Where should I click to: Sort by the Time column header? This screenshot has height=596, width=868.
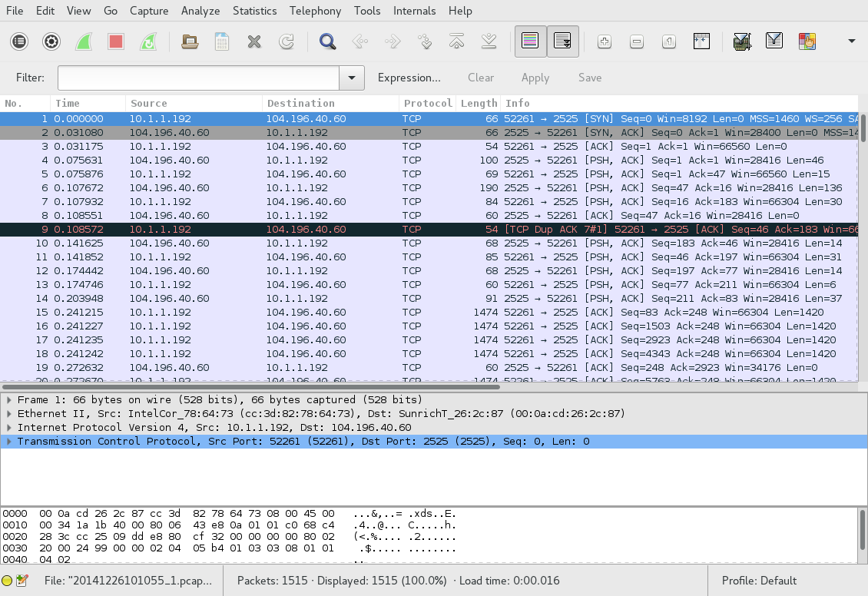click(x=88, y=103)
